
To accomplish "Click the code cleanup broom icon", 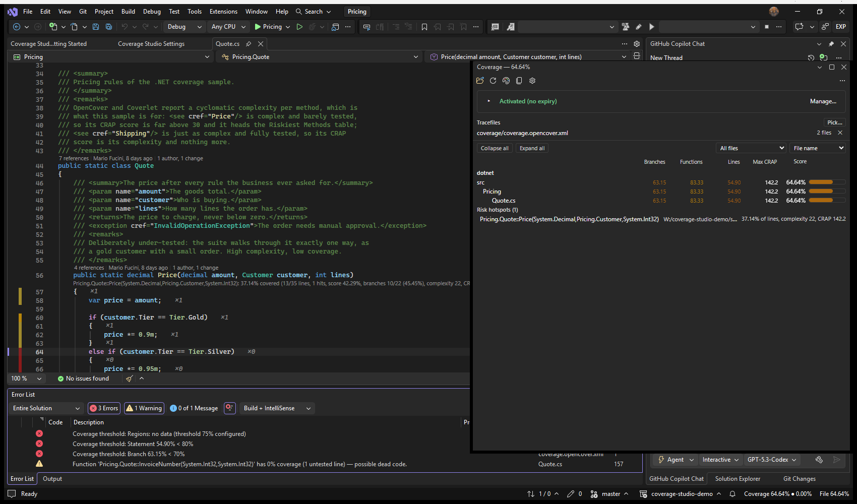I will pyautogui.click(x=130, y=379).
